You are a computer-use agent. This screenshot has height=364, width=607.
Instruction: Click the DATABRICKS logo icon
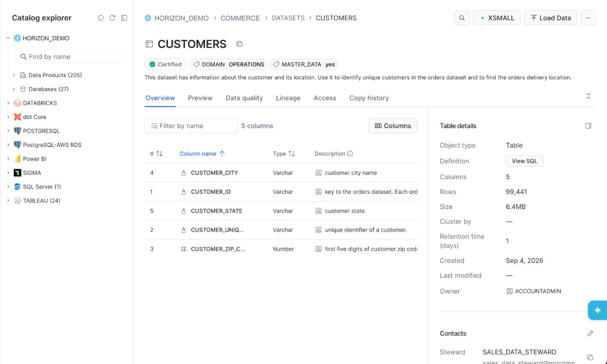[x=18, y=103]
